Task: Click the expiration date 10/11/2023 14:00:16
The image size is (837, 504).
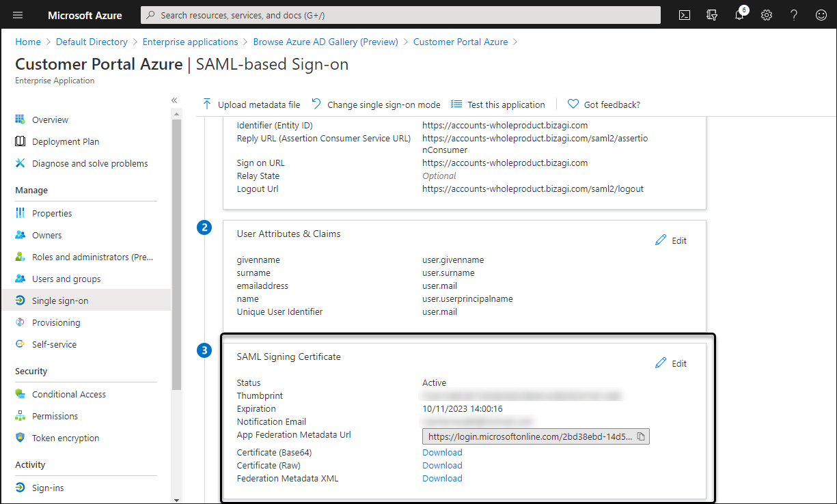Action: [463, 408]
